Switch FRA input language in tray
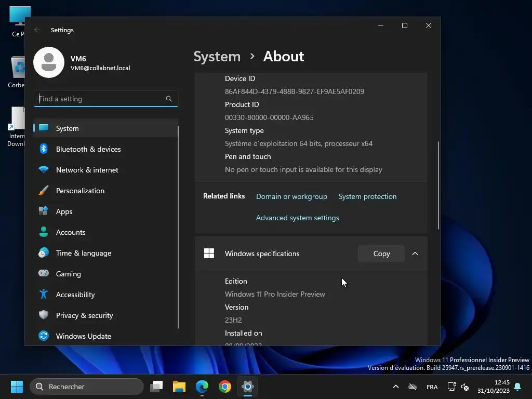Image resolution: width=532 pixels, height=399 pixels. pyautogui.click(x=432, y=387)
